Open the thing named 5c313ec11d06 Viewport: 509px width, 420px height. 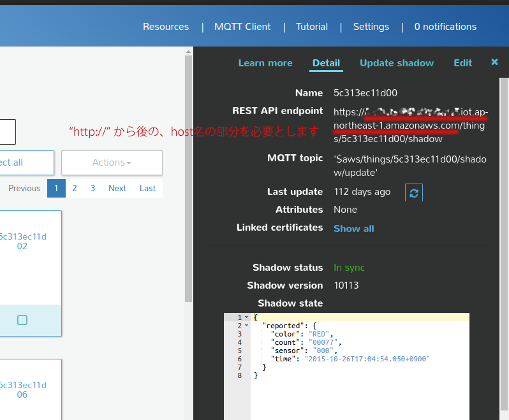23,390
